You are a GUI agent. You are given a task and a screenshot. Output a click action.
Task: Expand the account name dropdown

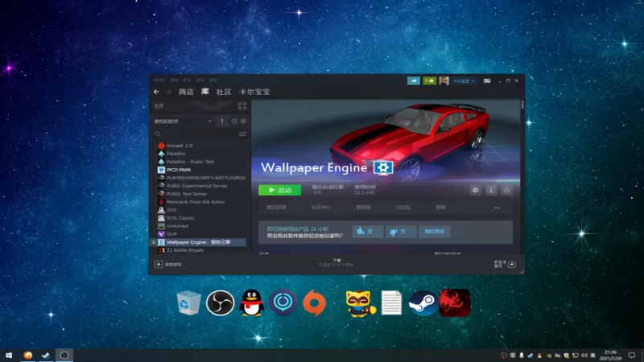tap(464, 81)
